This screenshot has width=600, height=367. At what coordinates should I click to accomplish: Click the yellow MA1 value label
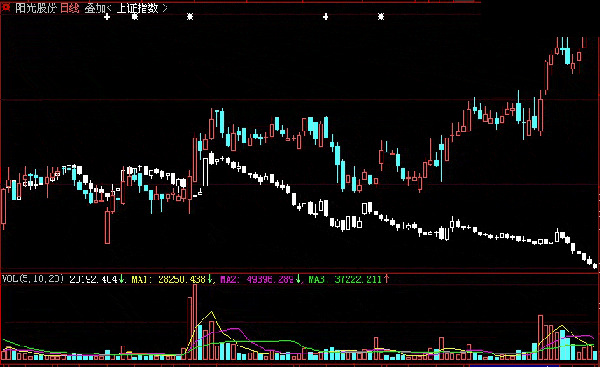point(169,279)
